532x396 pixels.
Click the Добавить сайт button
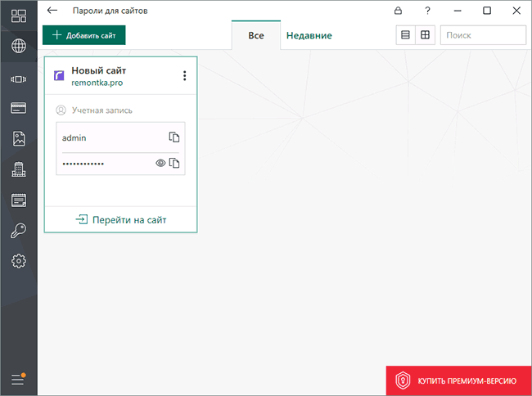(x=83, y=35)
